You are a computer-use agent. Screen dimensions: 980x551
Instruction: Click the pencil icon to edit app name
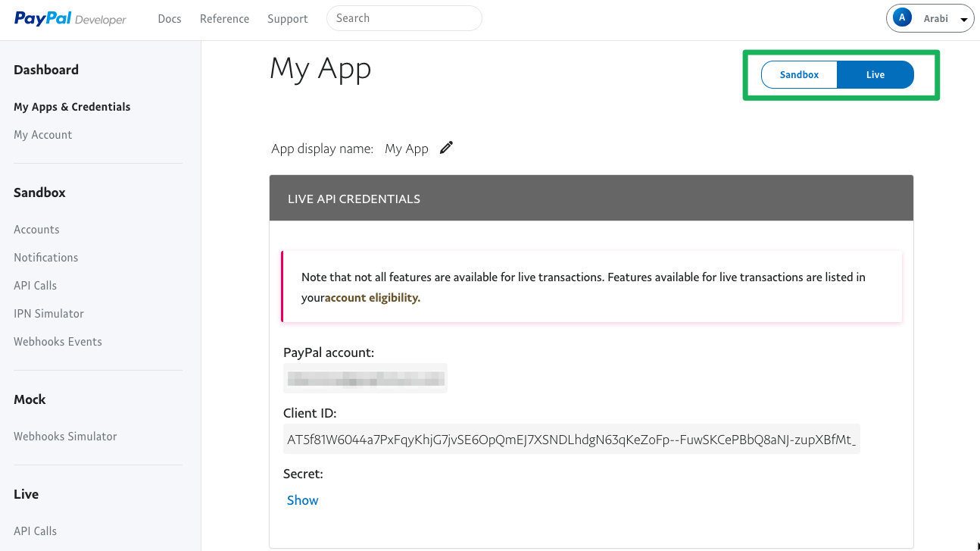click(447, 148)
